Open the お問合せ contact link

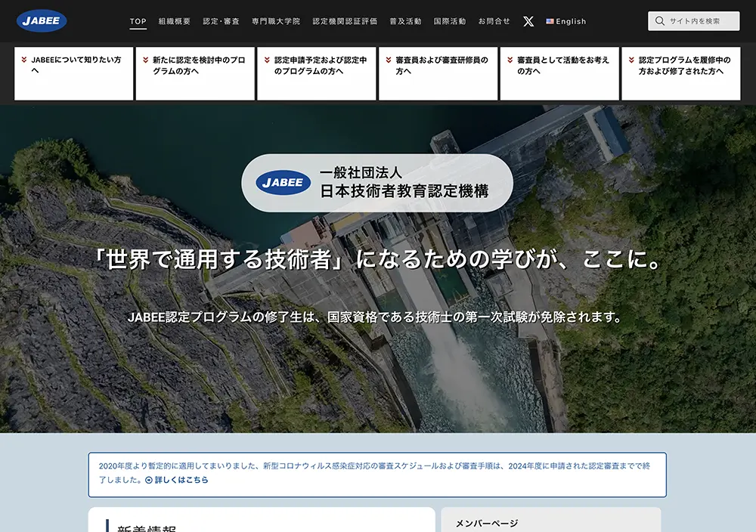point(494,21)
